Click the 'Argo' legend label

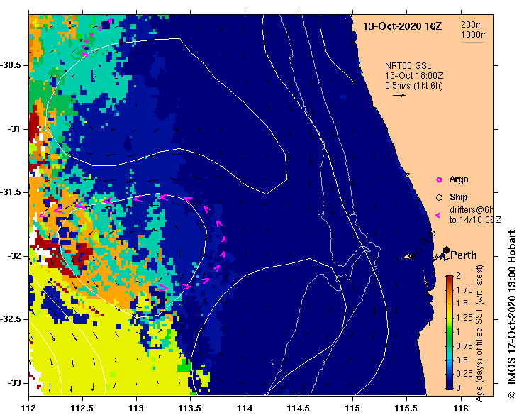pos(459,179)
